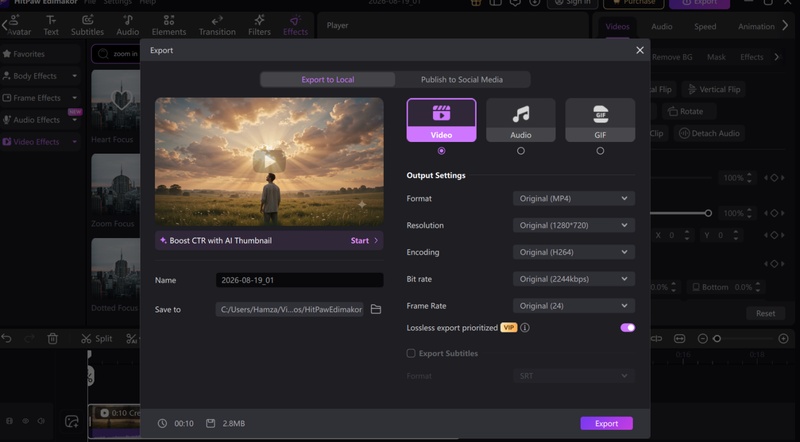Select the Heart Focus effect thumbnail
The image size is (800, 442).
tap(116, 101)
